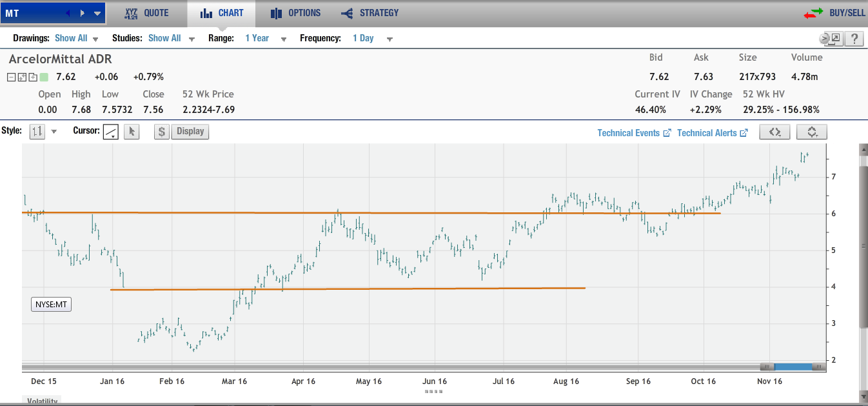Click the Bid value 7.62
The image size is (868, 406).
tap(659, 77)
